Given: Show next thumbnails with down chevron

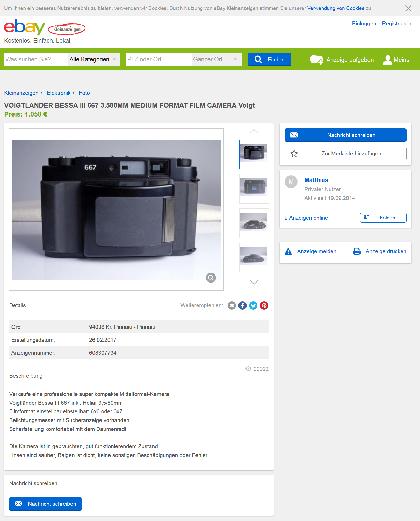Looking at the screenshot, I should tap(254, 282).
